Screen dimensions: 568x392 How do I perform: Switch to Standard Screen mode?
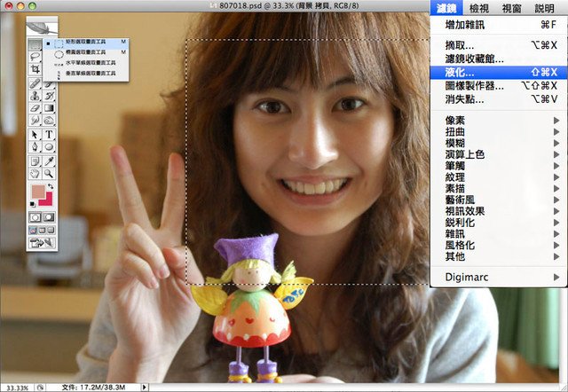tap(33, 231)
